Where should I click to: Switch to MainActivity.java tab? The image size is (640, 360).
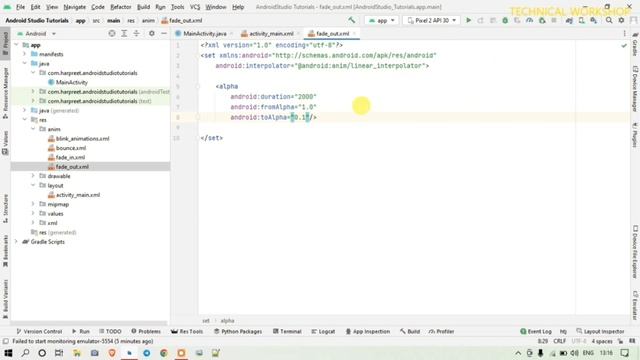click(x=204, y=33)
